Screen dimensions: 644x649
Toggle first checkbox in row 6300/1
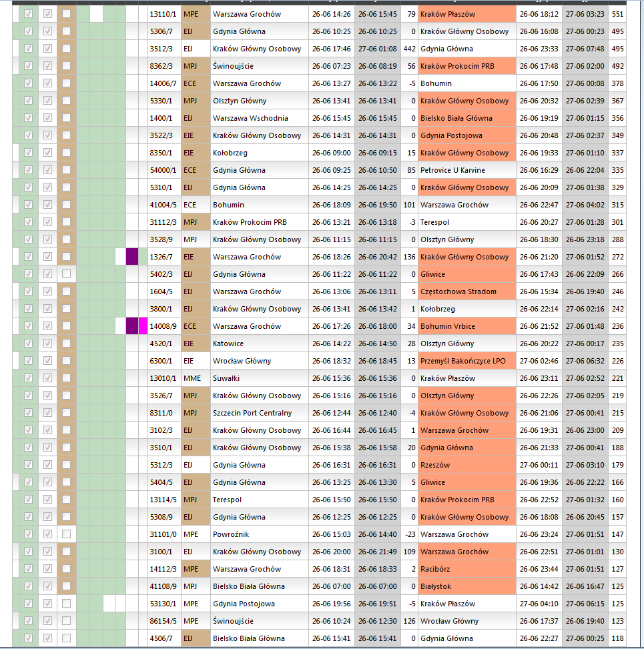pos(28,361)
